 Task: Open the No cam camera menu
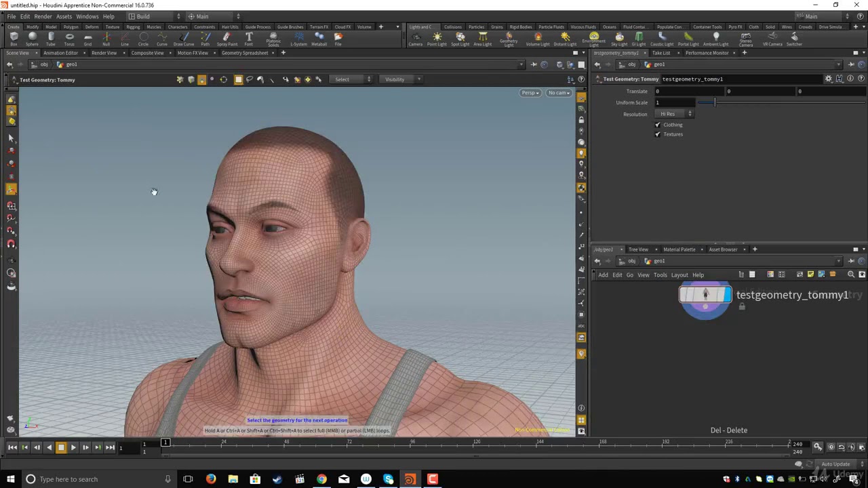coord(559,93)
